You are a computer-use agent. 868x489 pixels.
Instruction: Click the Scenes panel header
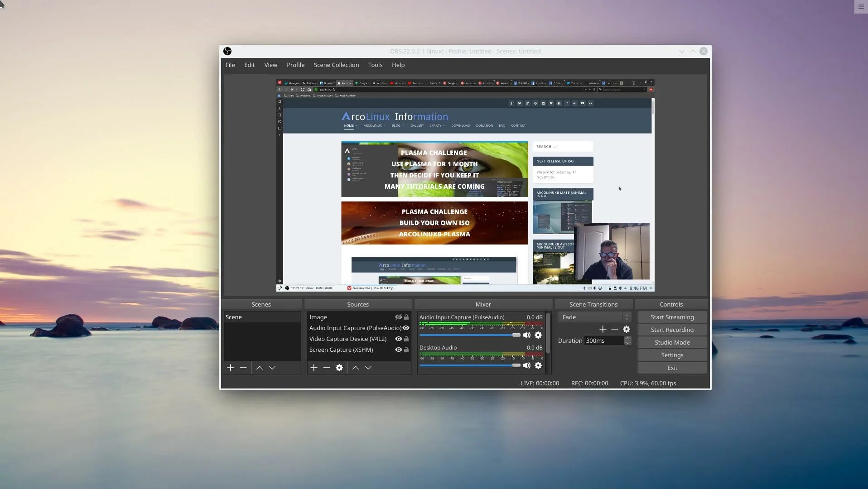point(261,304)
